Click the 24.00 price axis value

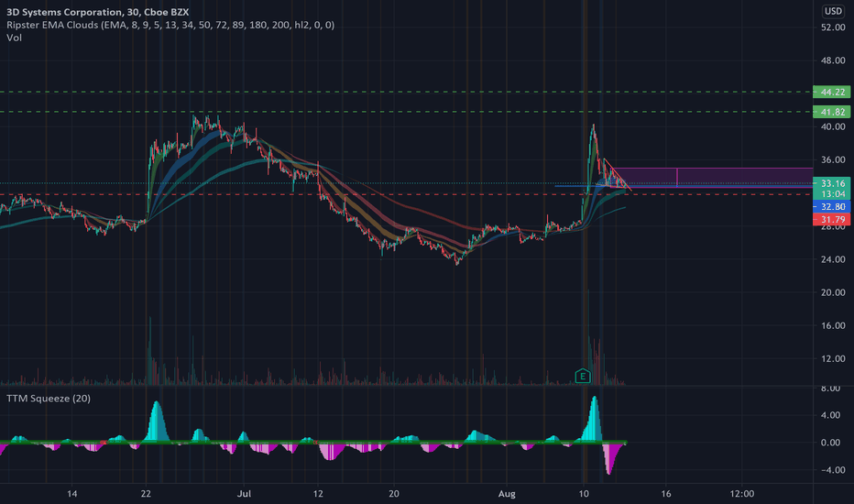(833, 259)
